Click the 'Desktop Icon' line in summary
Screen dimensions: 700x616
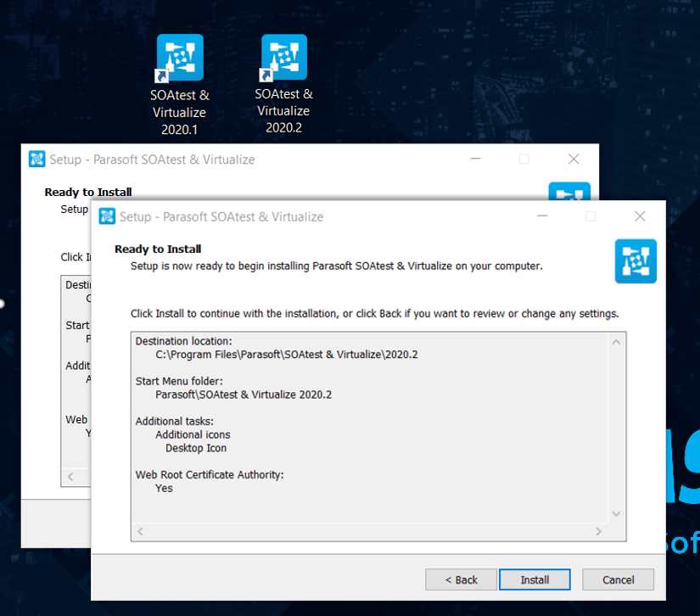point(196,448)
